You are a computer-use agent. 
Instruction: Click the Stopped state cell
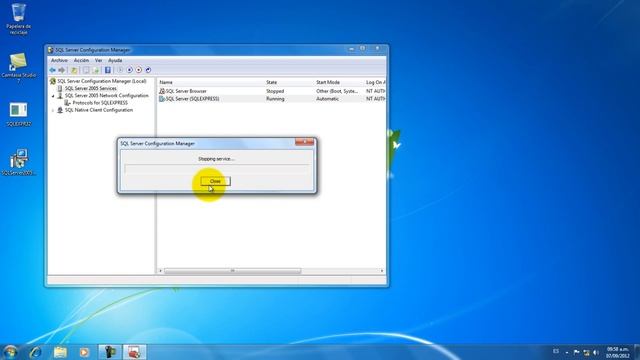275,91
